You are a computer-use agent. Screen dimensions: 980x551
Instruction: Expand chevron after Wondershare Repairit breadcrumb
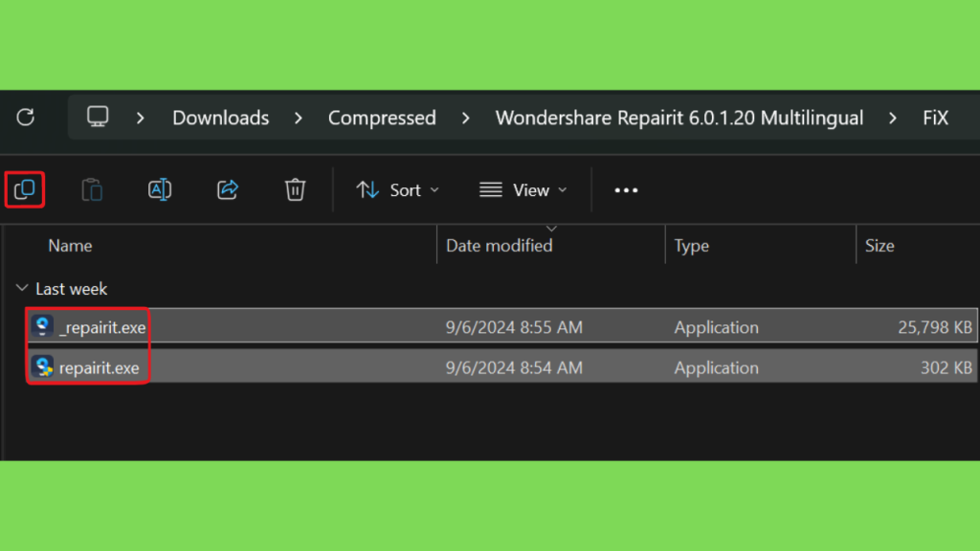point(893,118)
